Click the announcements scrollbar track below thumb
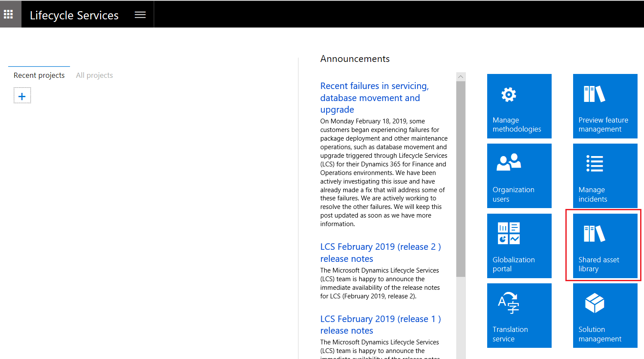644x359 pixels. 461,318
